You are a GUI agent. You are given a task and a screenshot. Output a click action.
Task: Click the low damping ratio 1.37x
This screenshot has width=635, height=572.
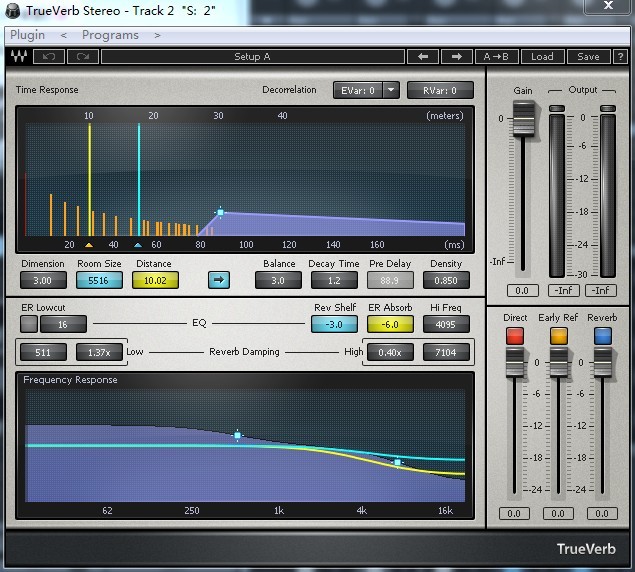click(x=99, y=352)
